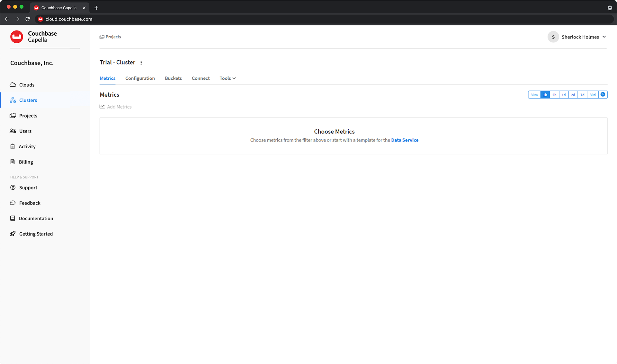Image resolution: width=617 pixels, height=364 pixels.
Task: Click the Sherlock Holmes user name
Action: click(580, 37)
